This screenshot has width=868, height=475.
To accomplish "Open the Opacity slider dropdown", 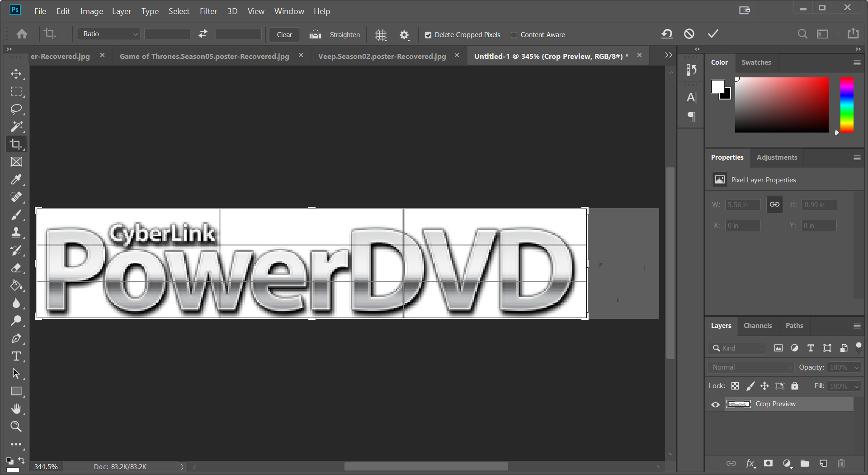I will tap(856, 367).
